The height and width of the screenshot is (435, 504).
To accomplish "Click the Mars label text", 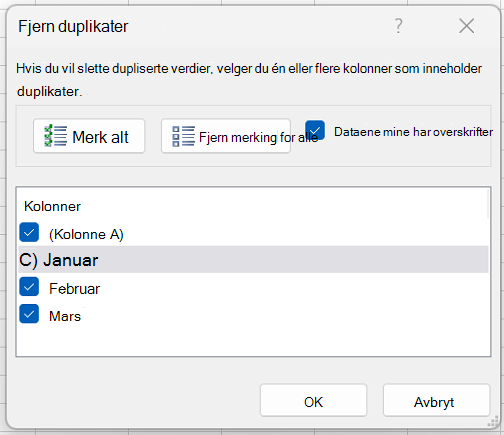I will pyautogui.click(x=65, y=316).
